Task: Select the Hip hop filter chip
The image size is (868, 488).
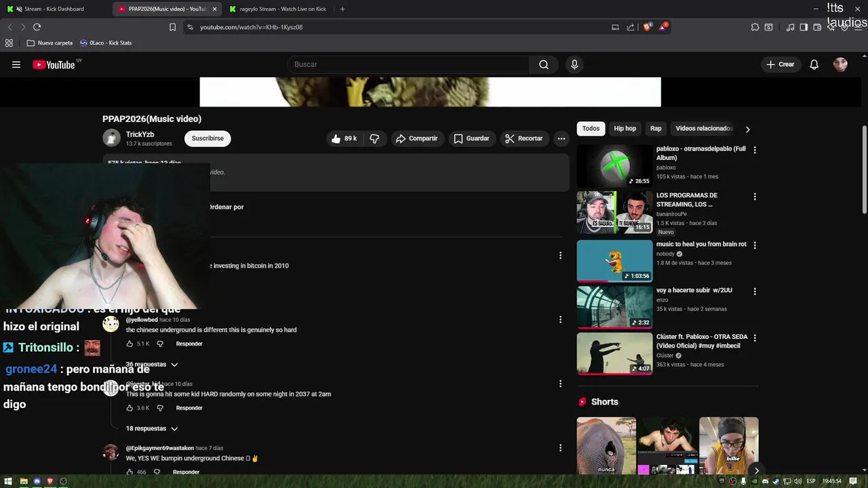Action: click(625, 129)
